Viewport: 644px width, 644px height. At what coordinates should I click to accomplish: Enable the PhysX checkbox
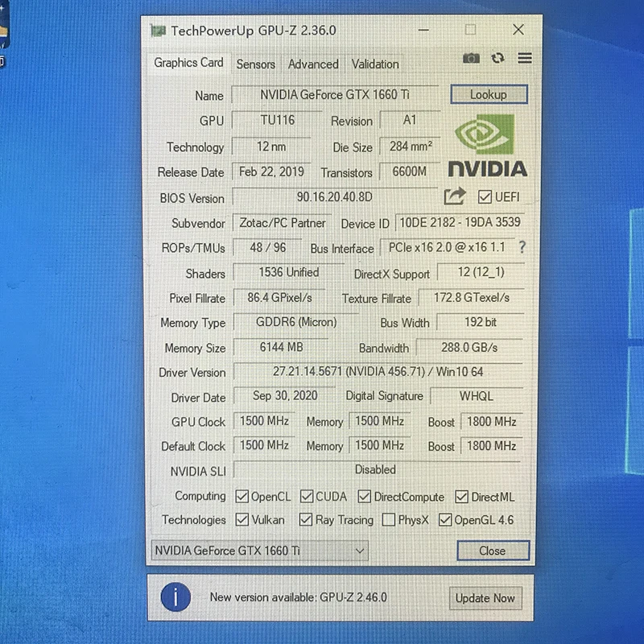click(389, 519)
